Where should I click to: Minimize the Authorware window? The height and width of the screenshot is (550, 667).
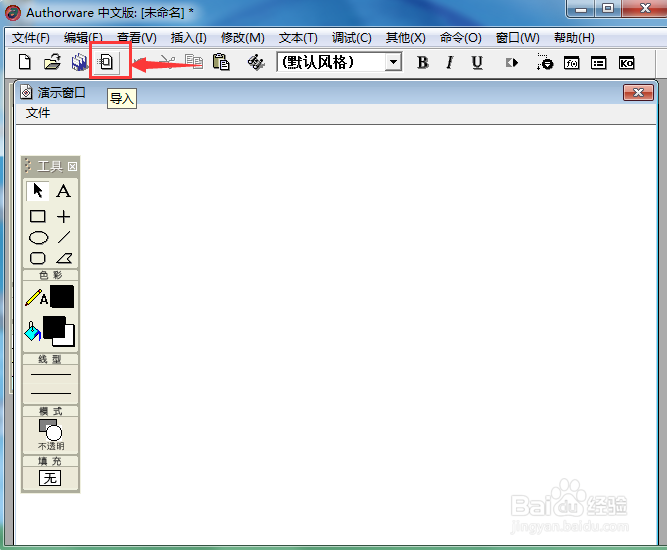pyautogui.click(x=581, y=8)
